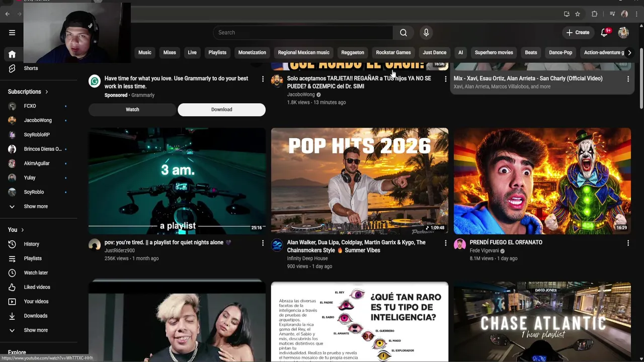
Task: Open Liked videos
Action: (x=37, y=287)
